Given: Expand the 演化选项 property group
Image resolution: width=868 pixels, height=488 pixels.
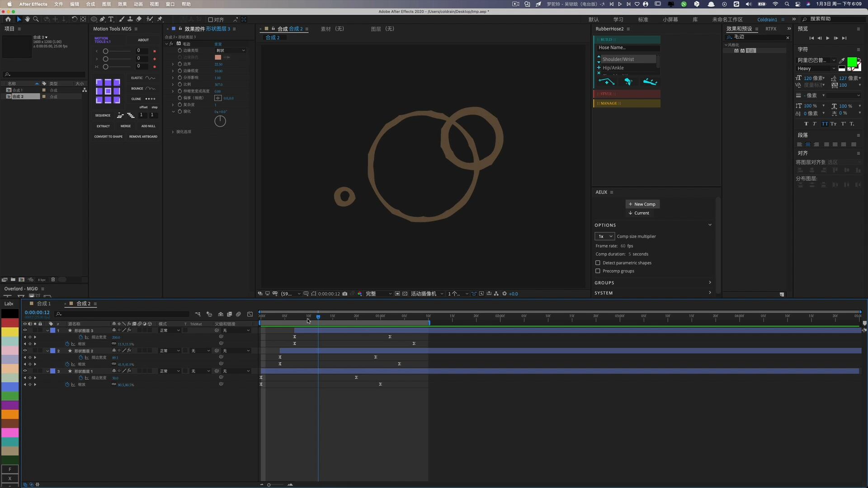Looking at the screenshot, I should point(173,132).
